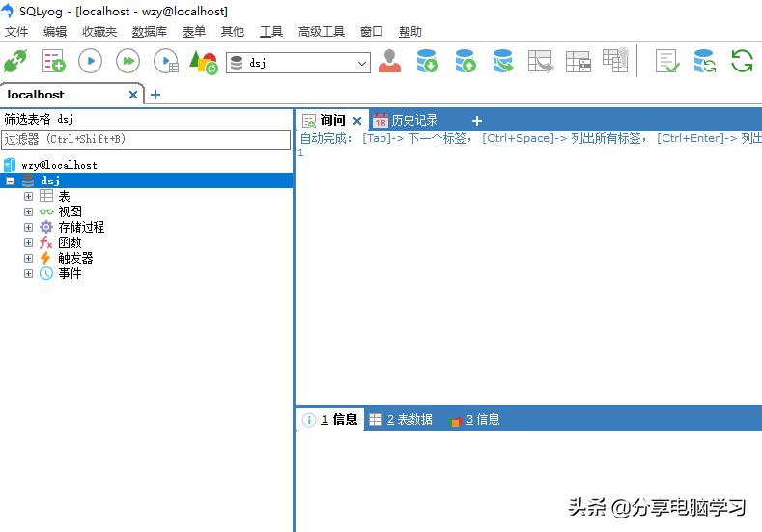
Task: Click the 事件 clock icon
Action: click(46, 273)
